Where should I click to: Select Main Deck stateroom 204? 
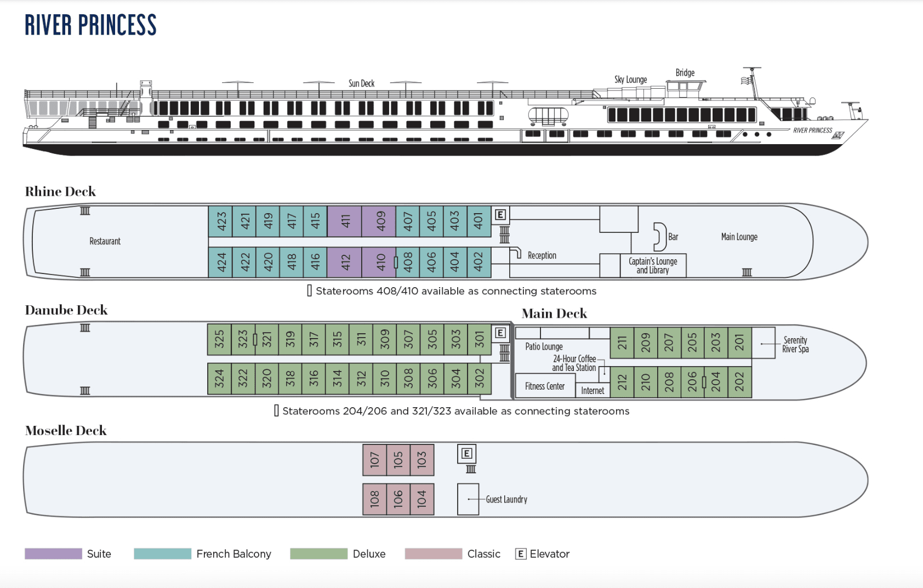pyautogui.click(x=716, y=382)
